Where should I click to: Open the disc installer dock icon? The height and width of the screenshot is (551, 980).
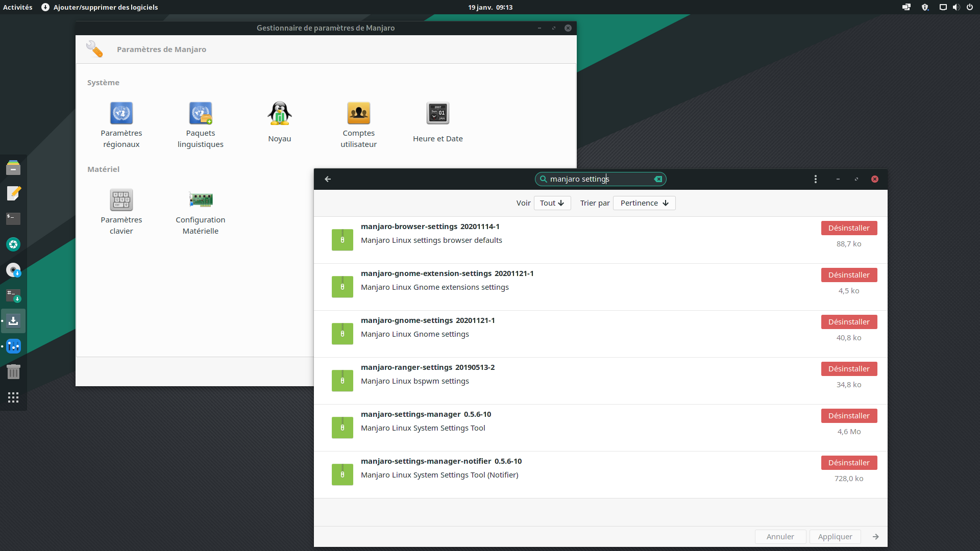[13, 270]
